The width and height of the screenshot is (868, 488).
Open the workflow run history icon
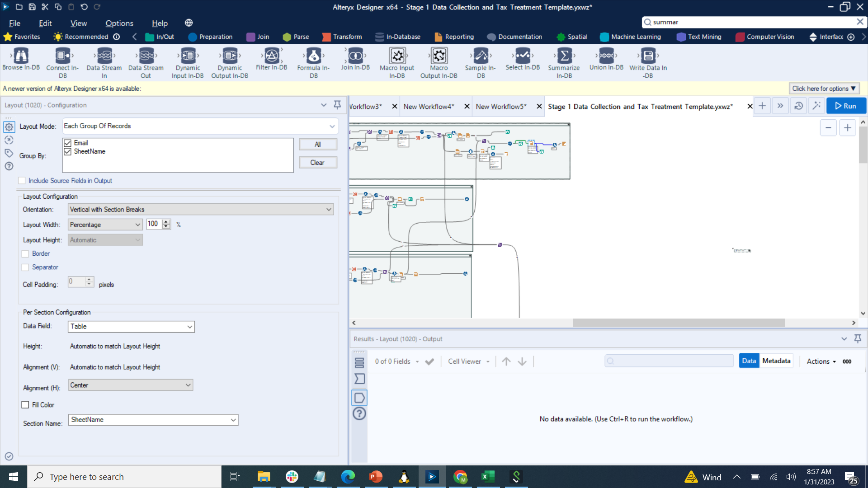(799, 105)
